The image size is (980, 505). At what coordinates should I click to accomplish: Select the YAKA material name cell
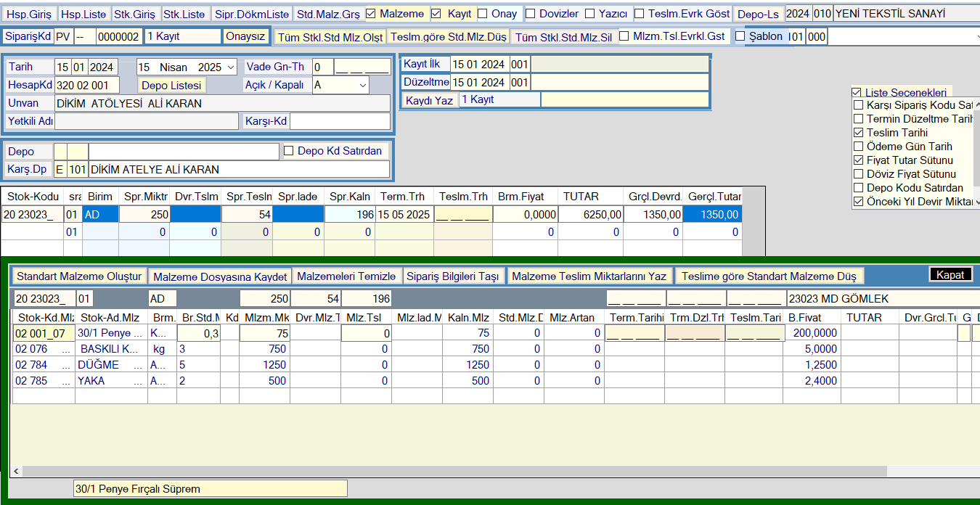[112, 381]
